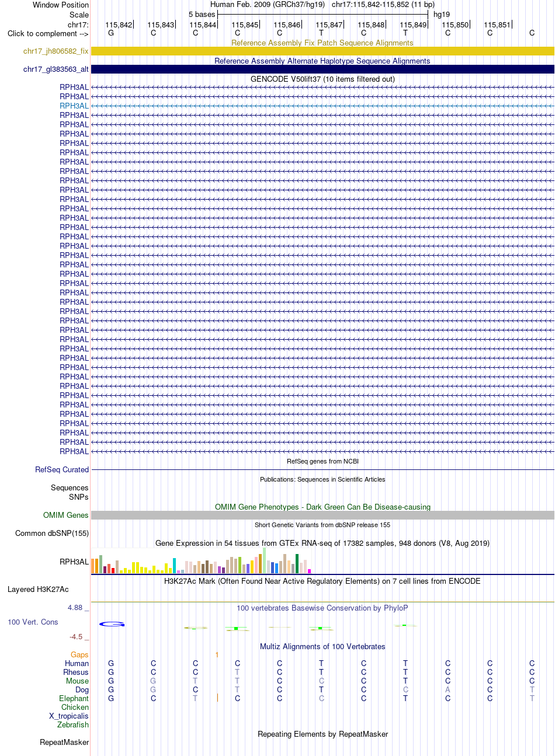The height and width of the screenshot is (756, 555).
Task: Click 'Human Feb. 2009 (GRCh37/hg19)' header text
Action: tap(267, 4)
